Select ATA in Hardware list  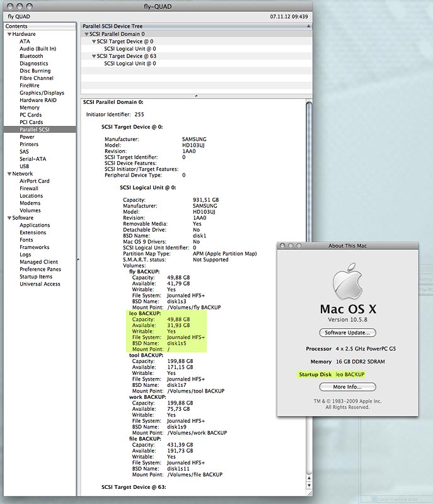click(x=25, y=42)
